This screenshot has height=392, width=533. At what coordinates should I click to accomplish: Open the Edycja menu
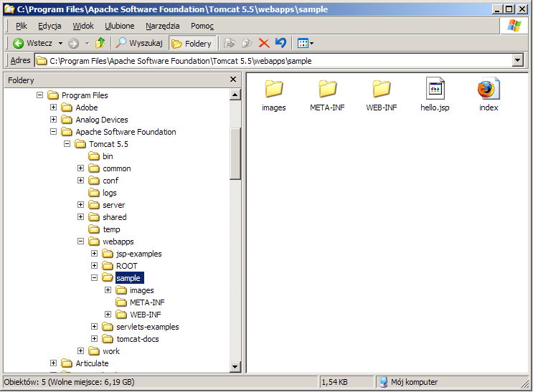pyautogui.click(x=49, y=26)
